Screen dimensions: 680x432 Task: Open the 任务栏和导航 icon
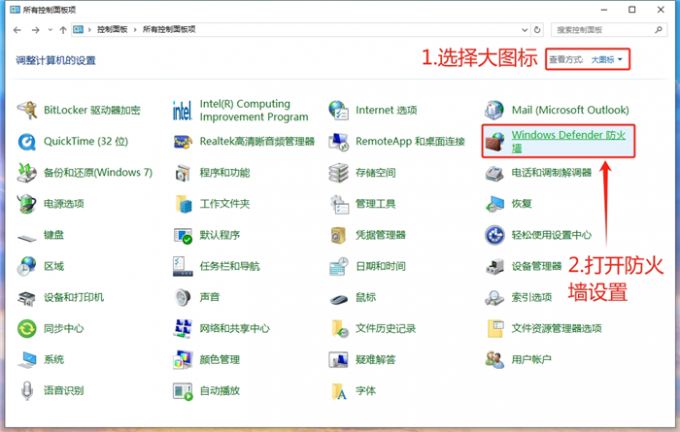pyautogui.click(x=182, y=266)
